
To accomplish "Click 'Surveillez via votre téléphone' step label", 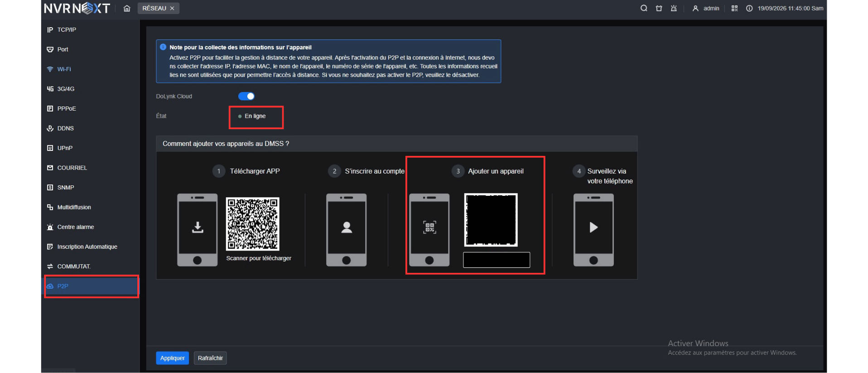I will (610, 176).
